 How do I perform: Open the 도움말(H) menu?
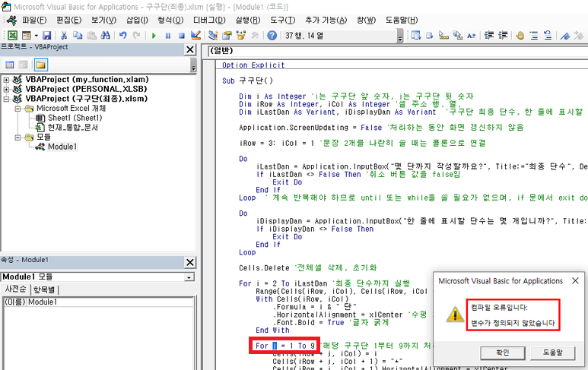[402, 21]
